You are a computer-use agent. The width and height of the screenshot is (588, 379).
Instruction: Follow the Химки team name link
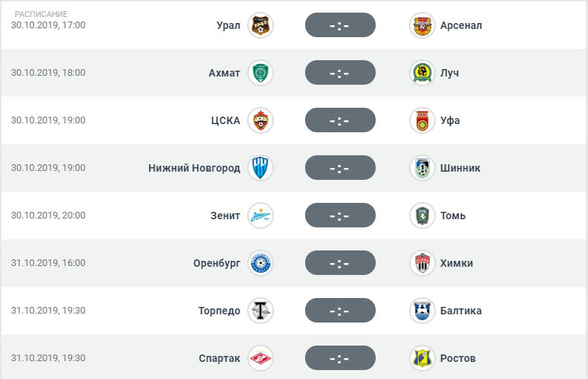click(x=457, y=263)
